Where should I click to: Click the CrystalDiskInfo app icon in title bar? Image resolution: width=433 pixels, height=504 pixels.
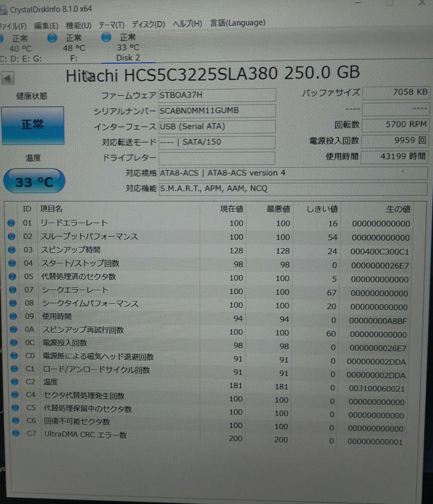coord(3,10)
